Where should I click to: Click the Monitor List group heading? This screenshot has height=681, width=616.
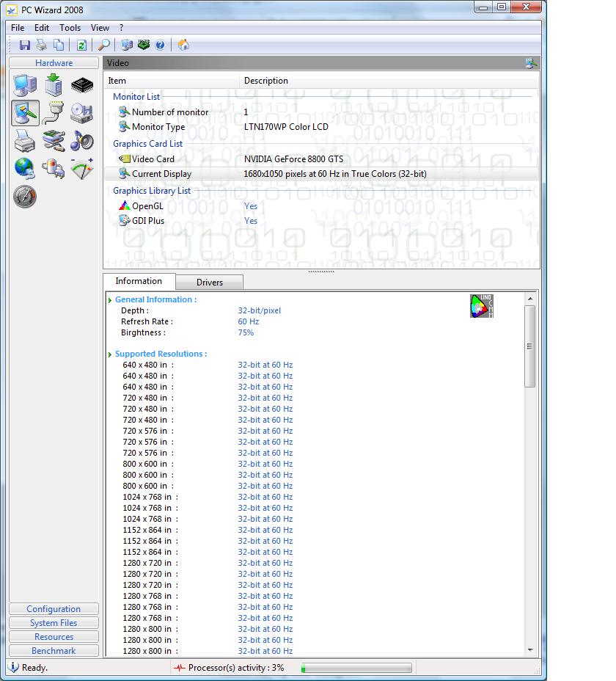click(x=136, y=96)
